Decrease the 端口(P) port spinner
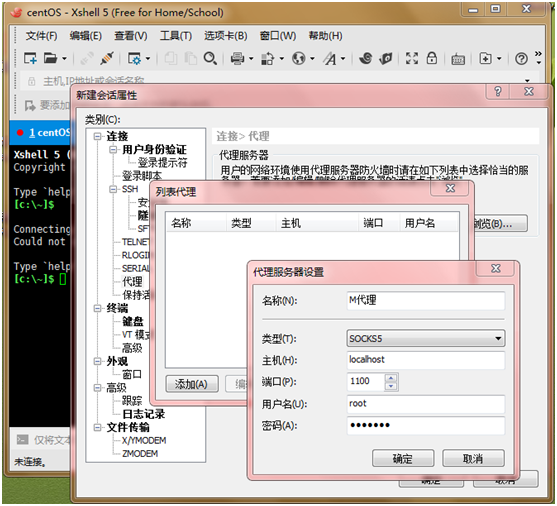Screen dimensions: 557x506 [x=391, y=386]
